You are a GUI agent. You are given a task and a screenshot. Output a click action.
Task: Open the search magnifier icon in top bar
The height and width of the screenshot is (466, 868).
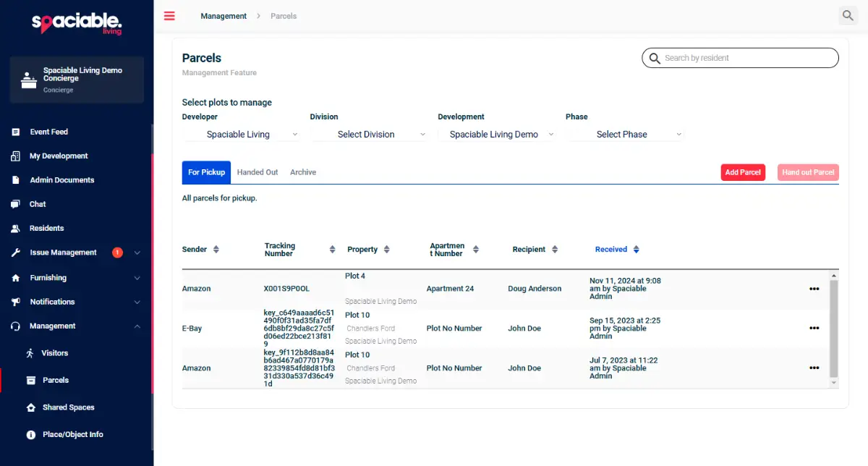pyautogui.click(x=848, y=15)
